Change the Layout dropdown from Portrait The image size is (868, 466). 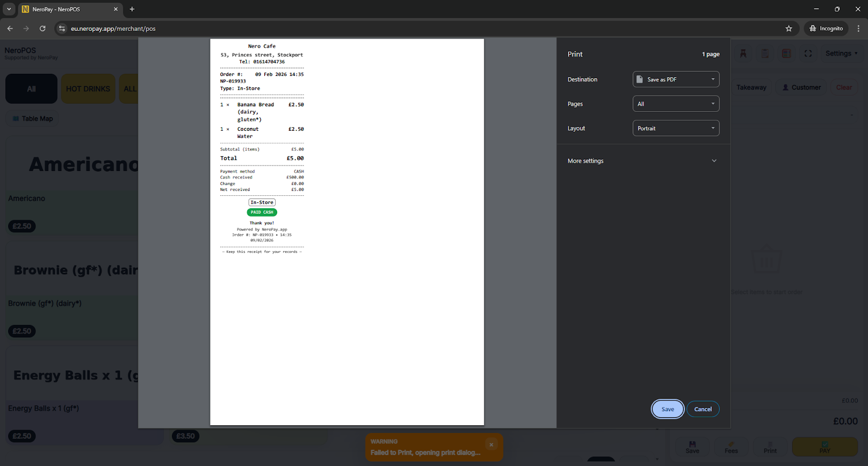675,128
